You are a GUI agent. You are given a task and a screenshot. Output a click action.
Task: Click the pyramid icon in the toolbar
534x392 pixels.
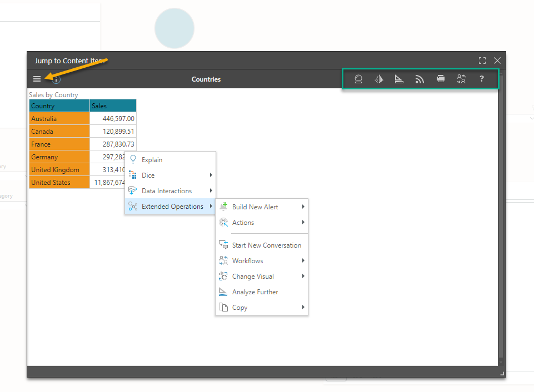(379, 79)
